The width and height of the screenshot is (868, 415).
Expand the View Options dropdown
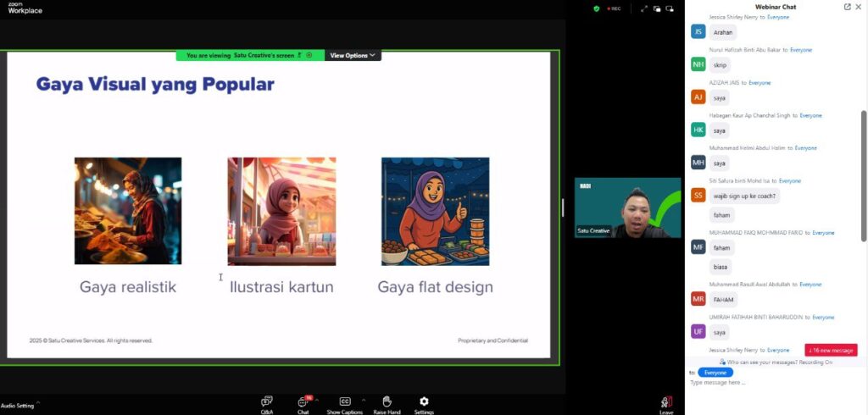[353, 55]
